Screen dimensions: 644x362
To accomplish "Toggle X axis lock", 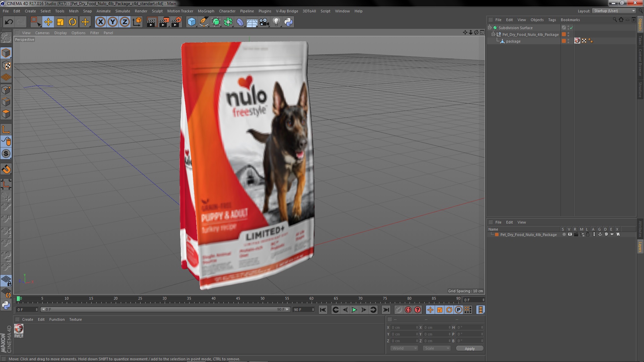I will (100, 22).
